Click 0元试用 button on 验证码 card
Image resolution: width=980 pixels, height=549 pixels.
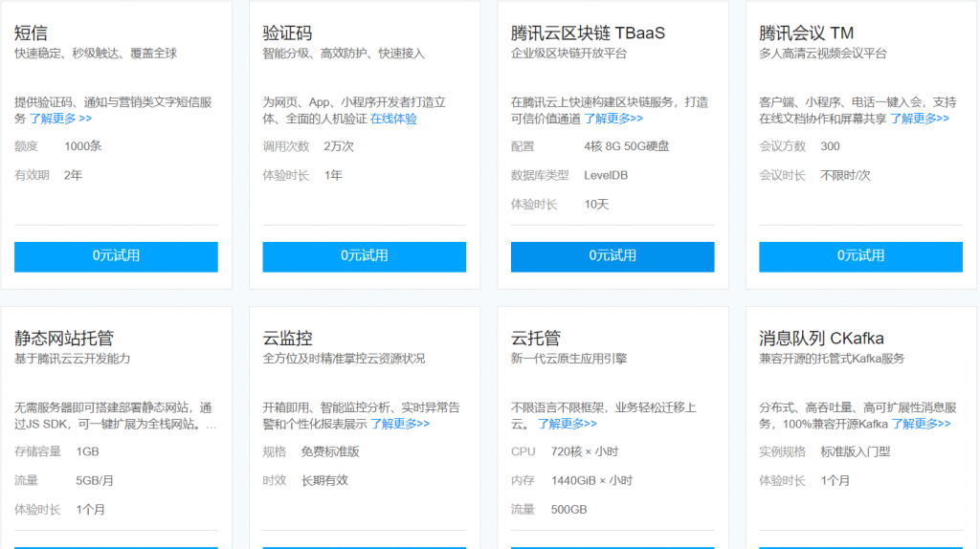click(x=364, y=256)
